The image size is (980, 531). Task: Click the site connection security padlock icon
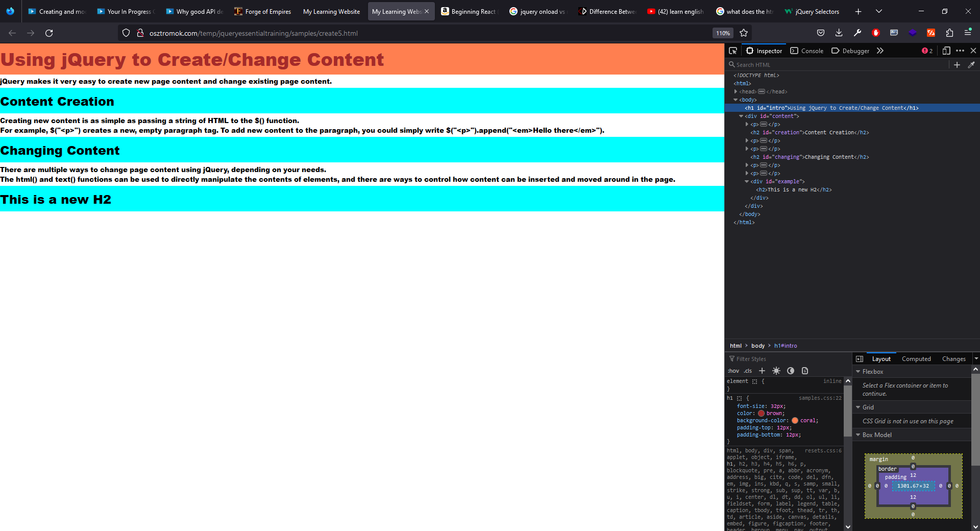click(x=140, y=33)
